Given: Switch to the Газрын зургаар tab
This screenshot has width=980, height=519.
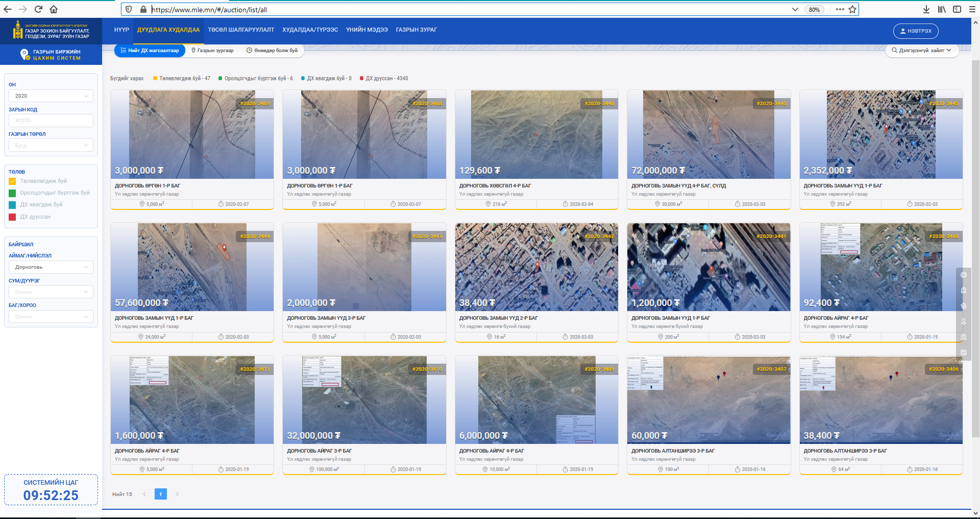Looking at the screenshot, I should click(212, 51).
